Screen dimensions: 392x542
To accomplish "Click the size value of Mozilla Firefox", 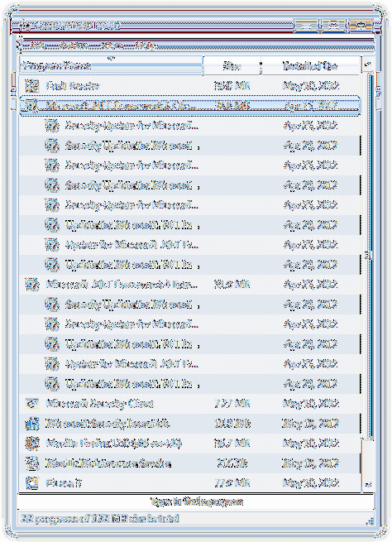I will [232, 444].
